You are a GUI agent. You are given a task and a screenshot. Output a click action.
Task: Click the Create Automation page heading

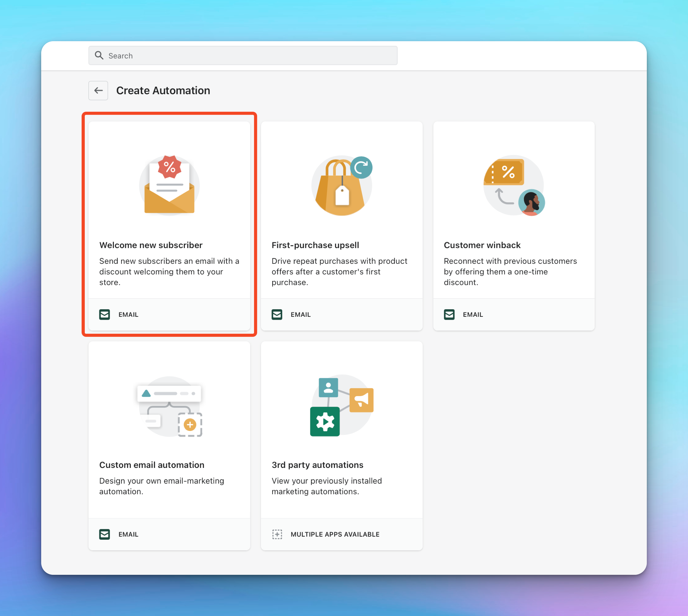tap(163, 90)
